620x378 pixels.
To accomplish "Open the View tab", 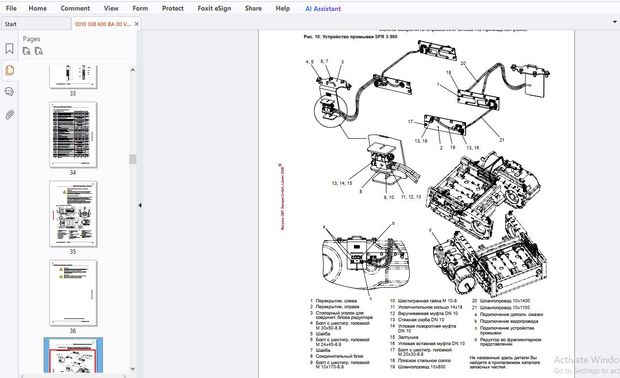I will pos(111,8).
